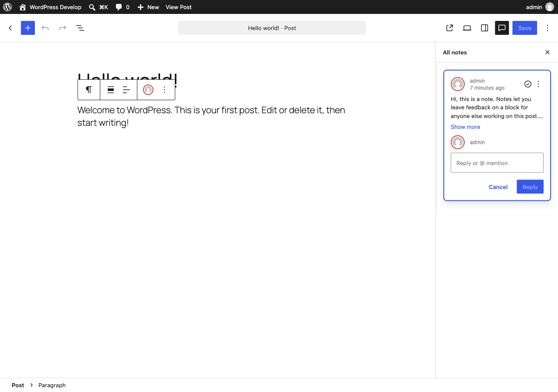Click the Redo arrow
558x392 pixels.
(63, 28)
